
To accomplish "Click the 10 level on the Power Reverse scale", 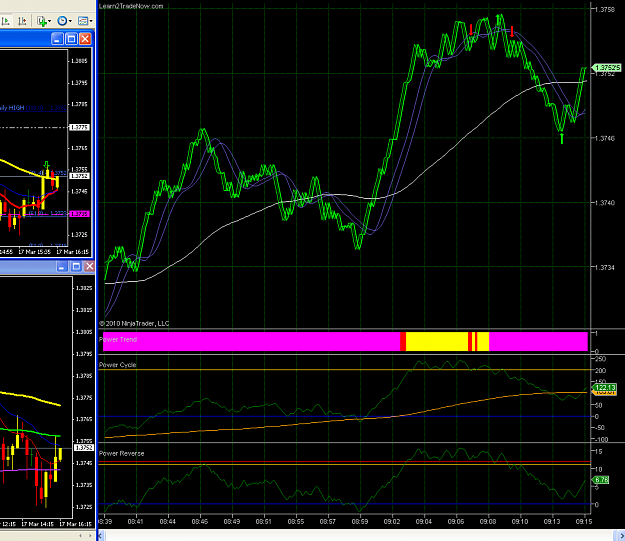I will [x=598, y=469].
